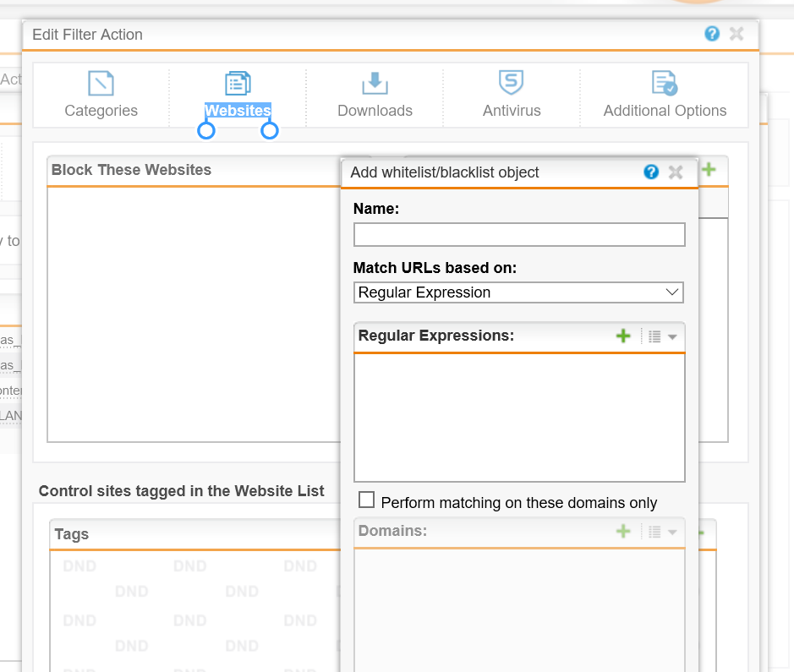Click inside Block These Websites list
The width and height of the screenshot is (794, 672).
click(x=193, y=313)
